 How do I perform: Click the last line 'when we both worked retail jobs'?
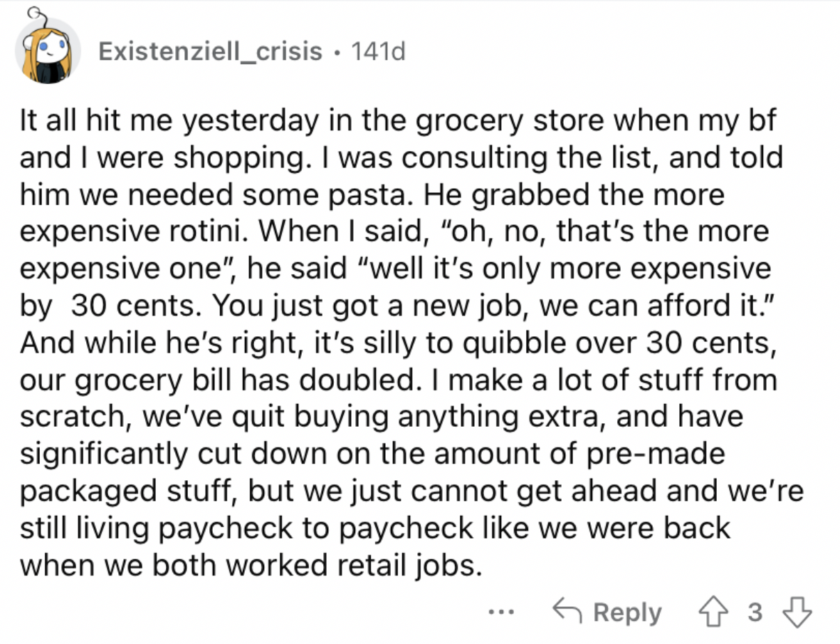click(251, 566)
